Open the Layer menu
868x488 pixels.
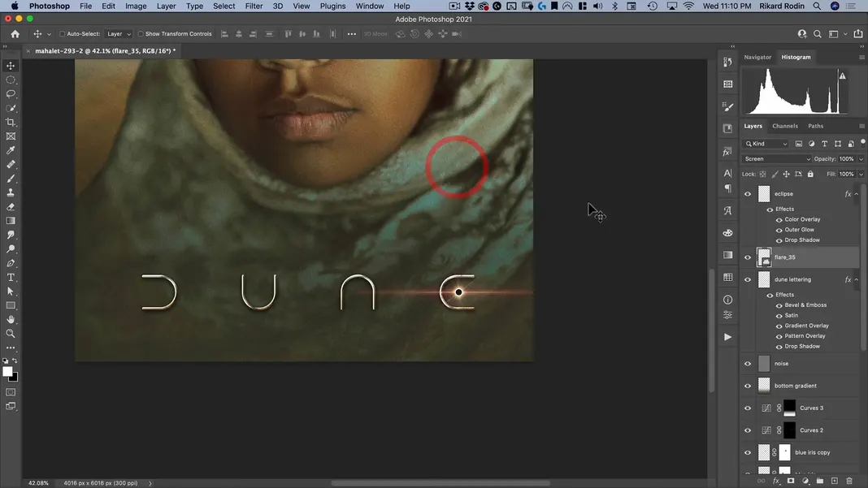pyautogui.click(x=166, y=6)
